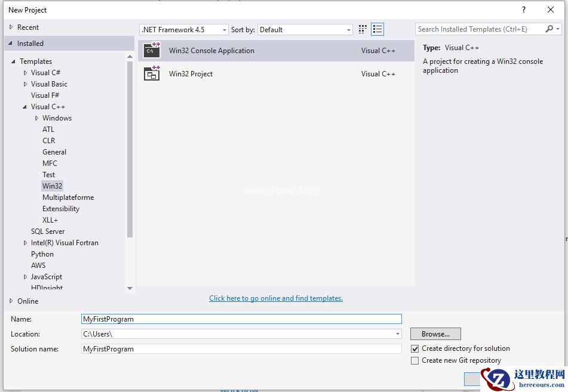
Task: Select Win32 Console Application template row
Action: tap(276, 51)
